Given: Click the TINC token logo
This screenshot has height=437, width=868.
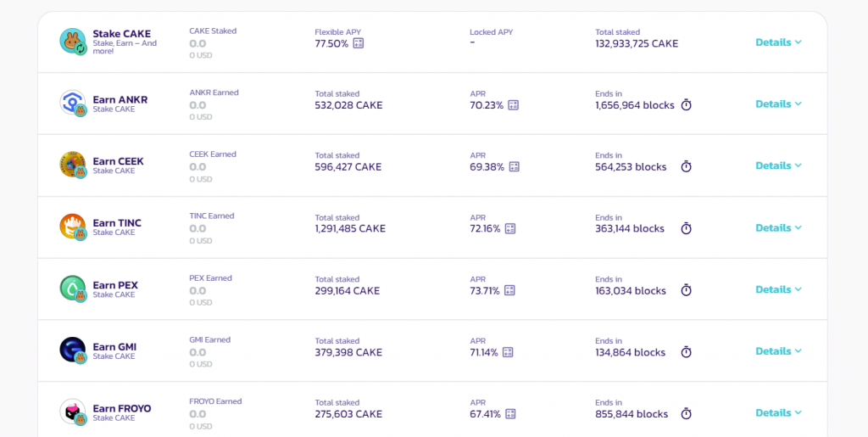Looking at the screenshot, I should [x=73, y=227].
